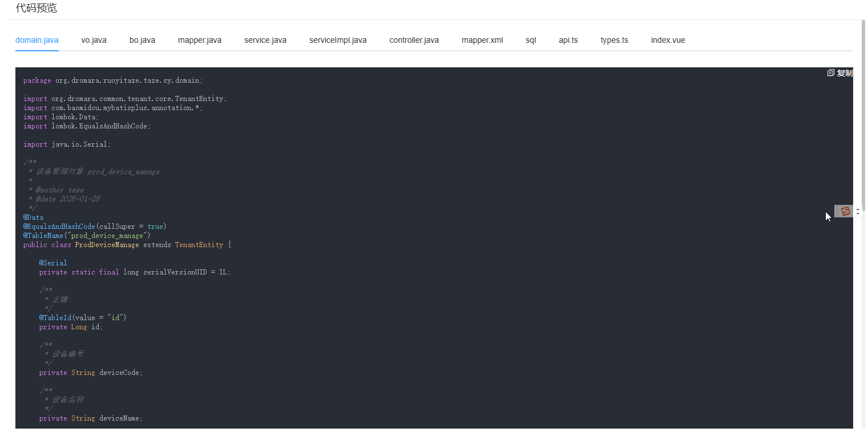The width and height of the screenshot is (868, 436).
Task: Click the import TenantEntity line
Action: click(x=125, y=99)
